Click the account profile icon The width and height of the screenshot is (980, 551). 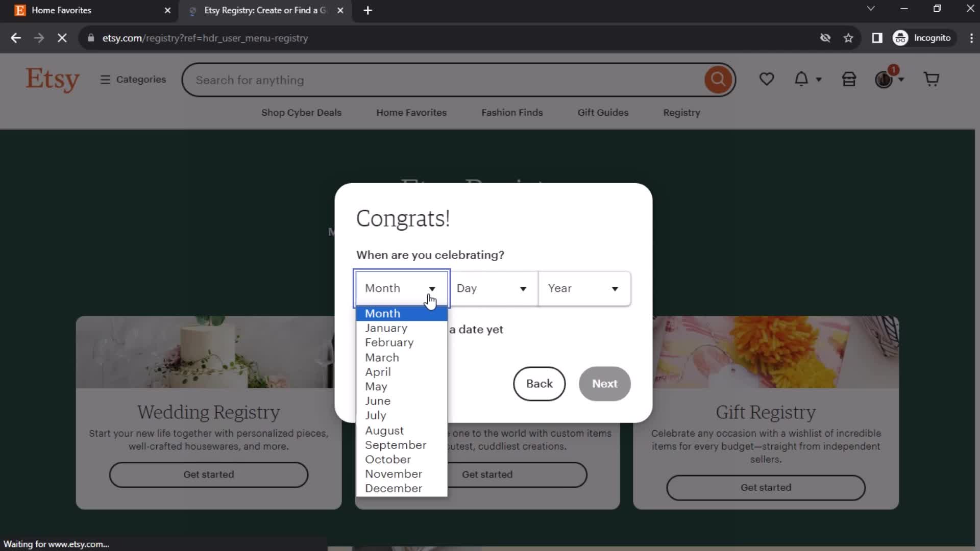pos(885,80)
